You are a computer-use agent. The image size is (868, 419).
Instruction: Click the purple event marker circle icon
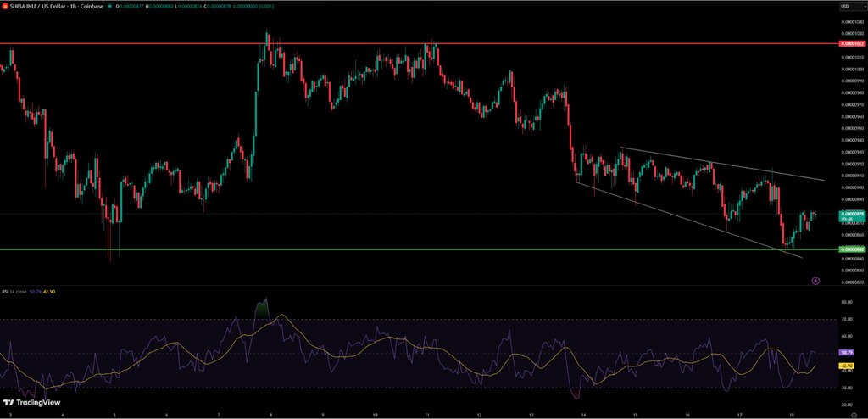[x=815, y=280]
